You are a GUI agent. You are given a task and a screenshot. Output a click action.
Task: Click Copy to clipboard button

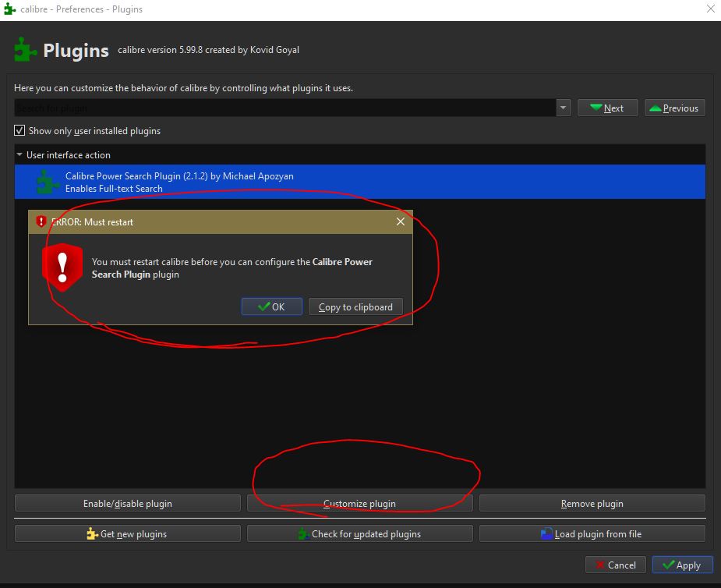click(x=355, y=306)
